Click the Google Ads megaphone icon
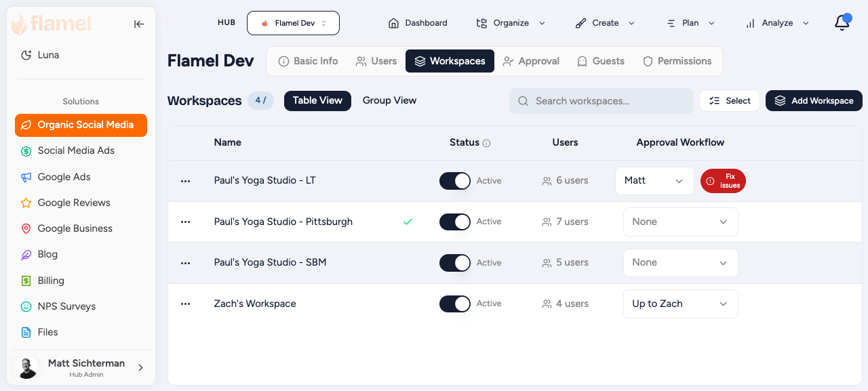The height and width of the screenshot is (391, 868). tap(26, 177)
